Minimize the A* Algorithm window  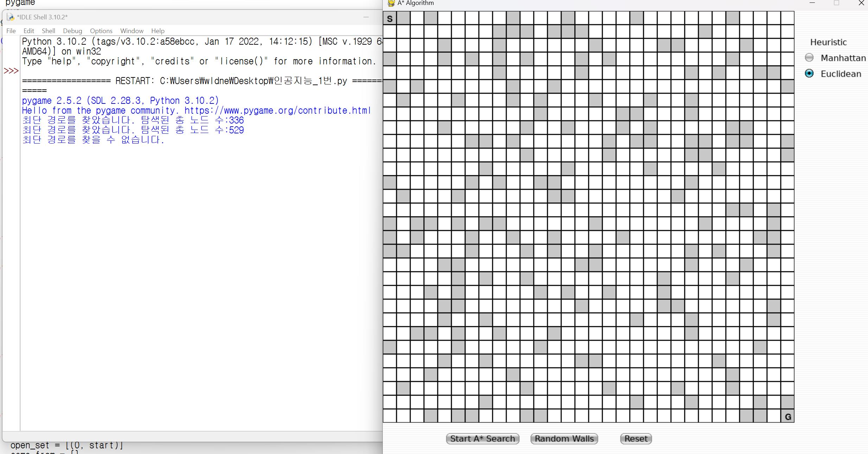point(812,3)
